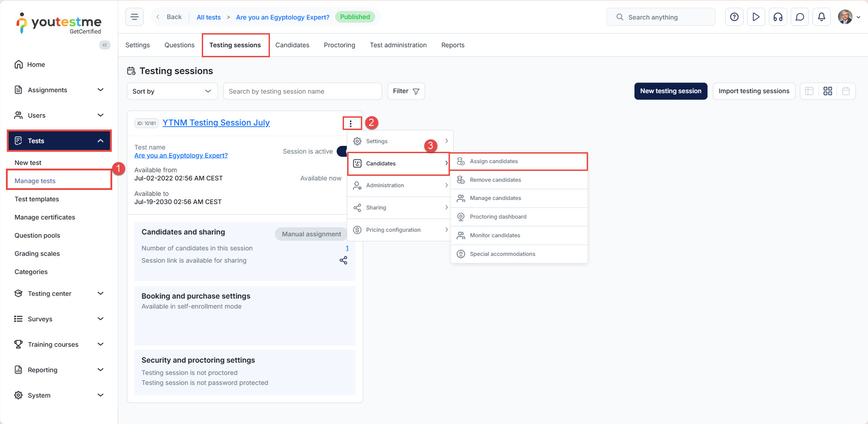This screenshot has height=424, width=868.
Task: Open the Proctoring tab
Action: [x=339, y=45]
